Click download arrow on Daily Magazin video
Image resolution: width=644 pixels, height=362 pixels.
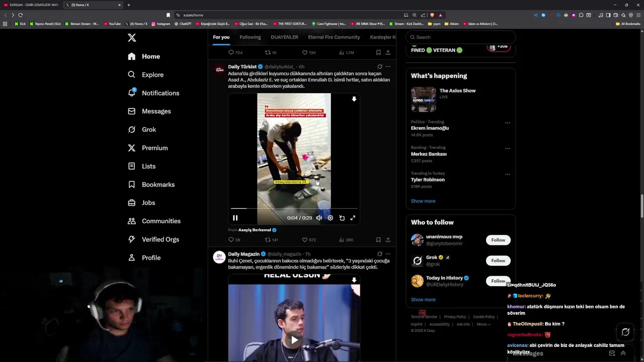(354, 280)
